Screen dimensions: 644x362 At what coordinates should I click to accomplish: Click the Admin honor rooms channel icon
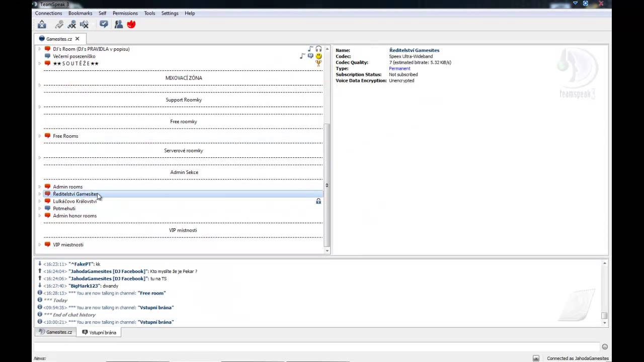(48, 216)
